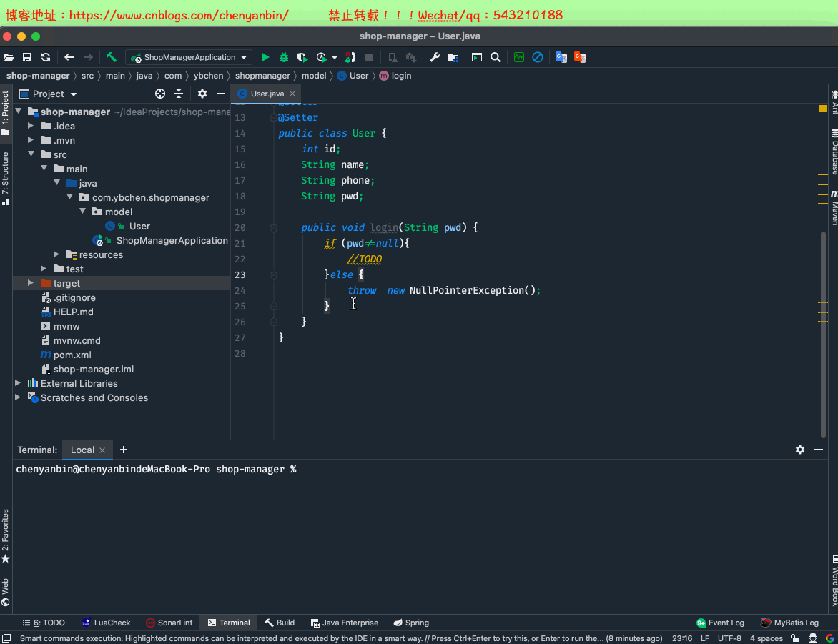
Task: Click the green monitor chart icon
Action: pos(519,57)
